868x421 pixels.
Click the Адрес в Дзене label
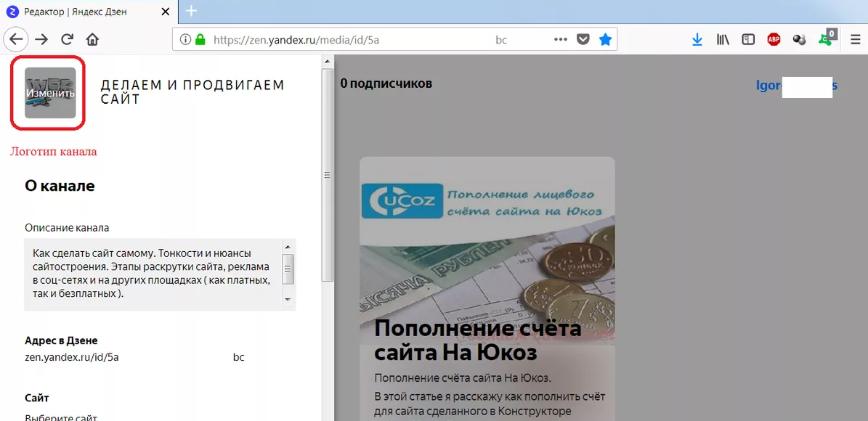coord(62,340)
